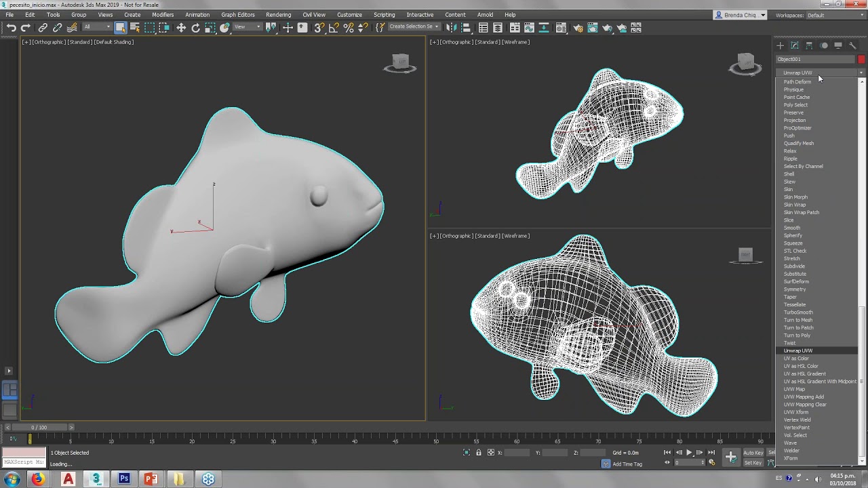The width and height of the screenshot is (868, 488).
Task: Click the Redo arrow icon
Action: (x=26, y=28)
